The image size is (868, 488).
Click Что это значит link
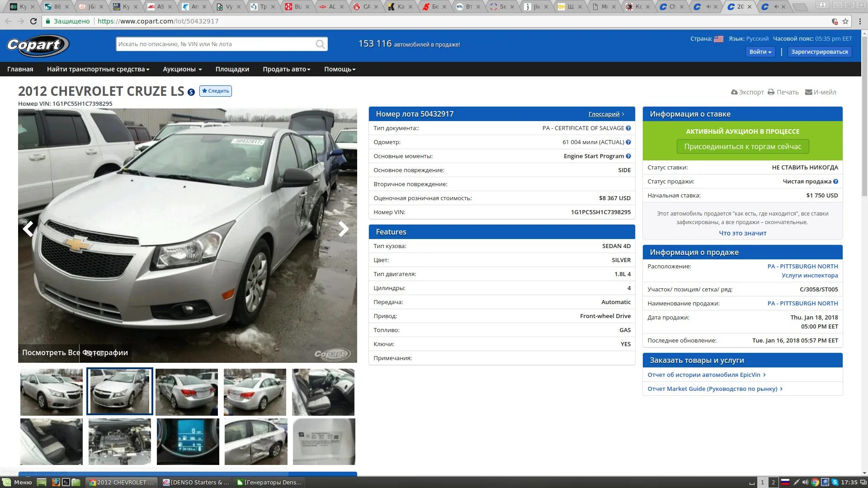(x=742, y=233)
